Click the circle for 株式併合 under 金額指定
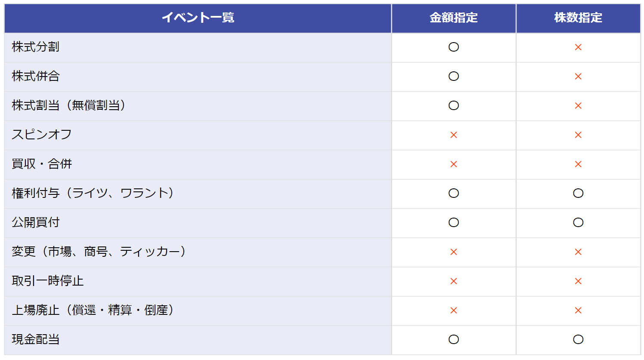The width and height of the screenshot is (644, 360). coord(454,76)
